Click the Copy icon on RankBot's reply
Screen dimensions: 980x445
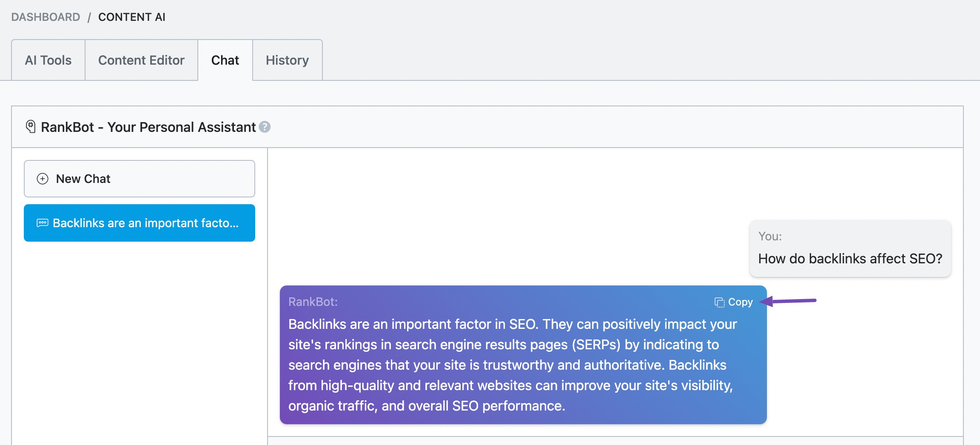click(x=719, y=302)
